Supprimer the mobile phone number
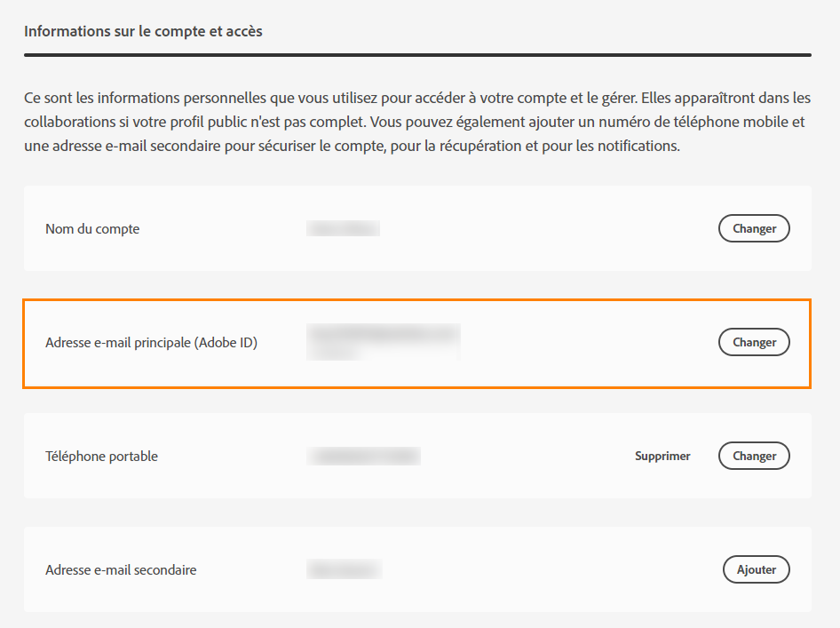Image resolution: width=840 pixels, height=628 pixels. pyautogui.click(x=662, y=456)
